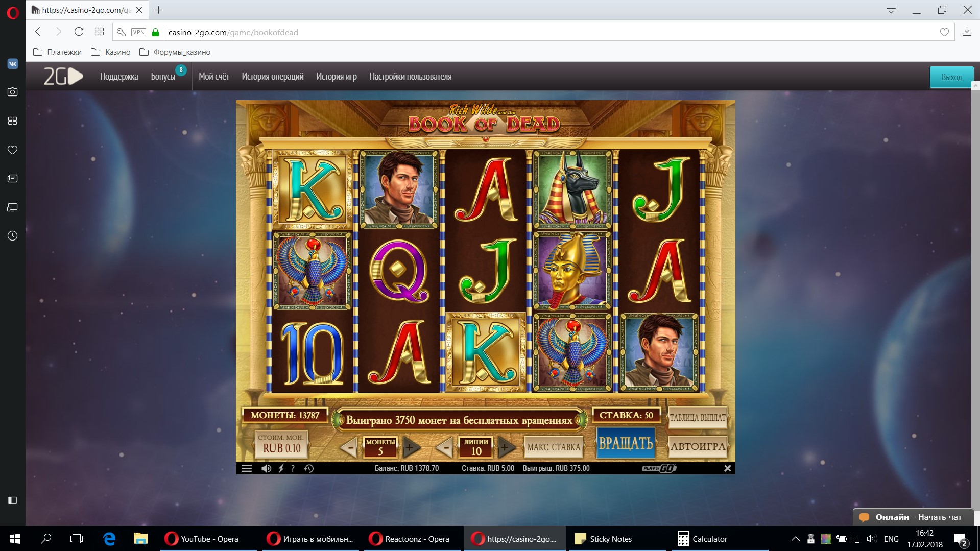Open Поддержка menu item
The width and height of the screenshot is (980, 551).
tap(119, 77)
